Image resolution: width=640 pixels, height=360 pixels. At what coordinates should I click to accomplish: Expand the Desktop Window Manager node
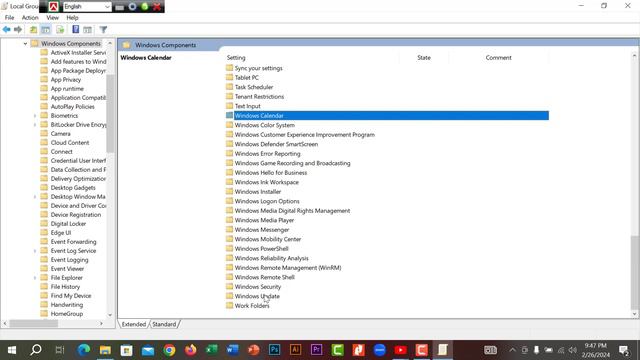[x=35, y=197]
